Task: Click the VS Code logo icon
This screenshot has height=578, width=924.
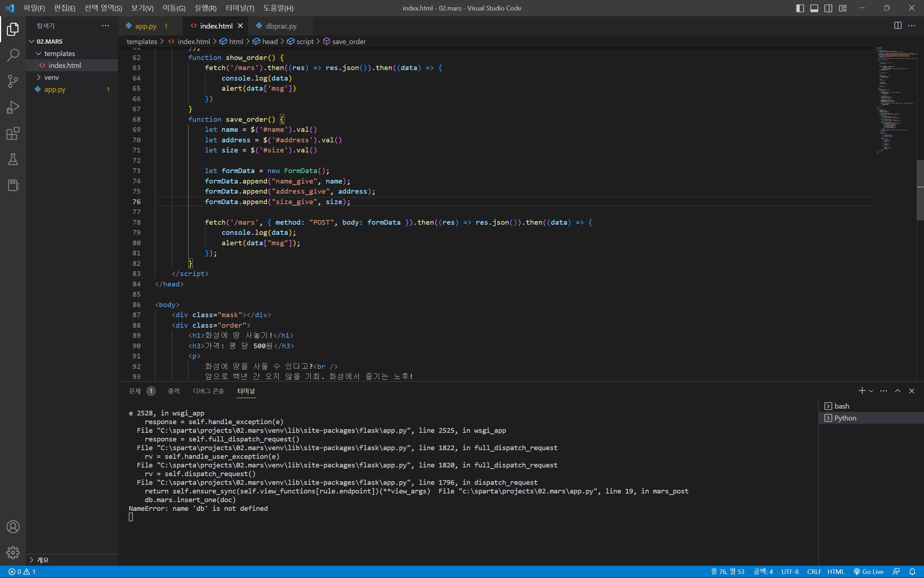Action: coord(10,8)
